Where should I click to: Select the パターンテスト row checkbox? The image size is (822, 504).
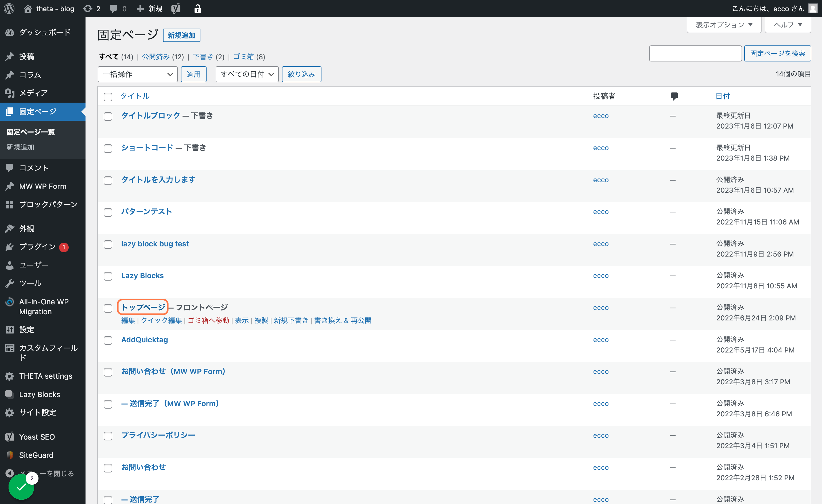(x=108, y=212)
